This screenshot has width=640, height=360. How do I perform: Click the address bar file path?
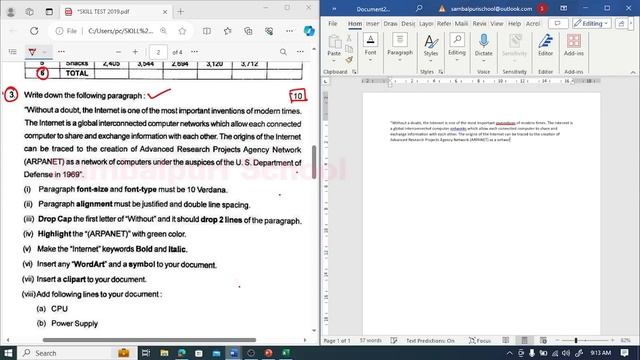point(120,31)
